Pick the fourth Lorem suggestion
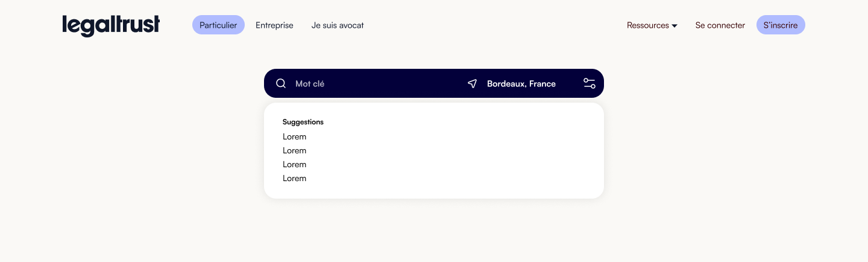 [294, 178]
